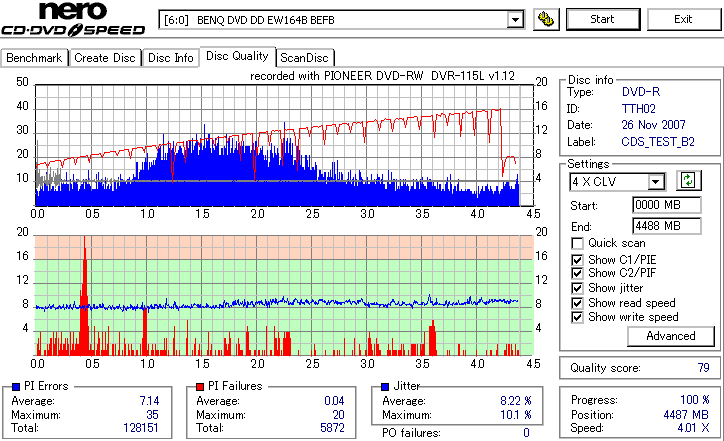Click PI Errors maximum 35 value

coord(152,415)
